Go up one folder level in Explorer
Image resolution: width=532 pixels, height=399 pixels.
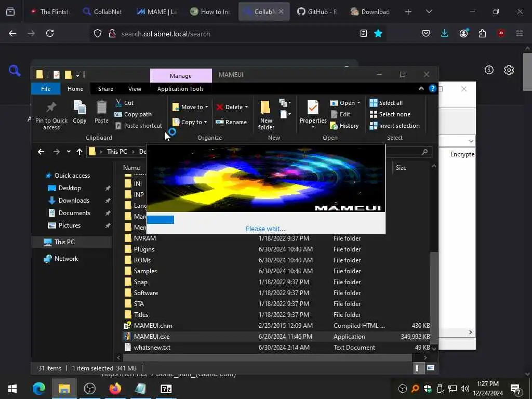pyautogui.click(x=79, y=152)
